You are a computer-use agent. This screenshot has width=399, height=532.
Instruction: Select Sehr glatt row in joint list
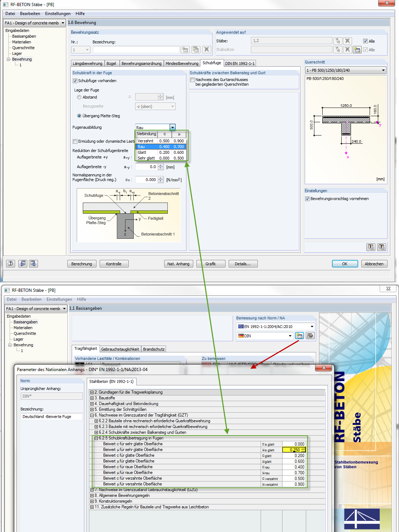[x=161, y=158]
